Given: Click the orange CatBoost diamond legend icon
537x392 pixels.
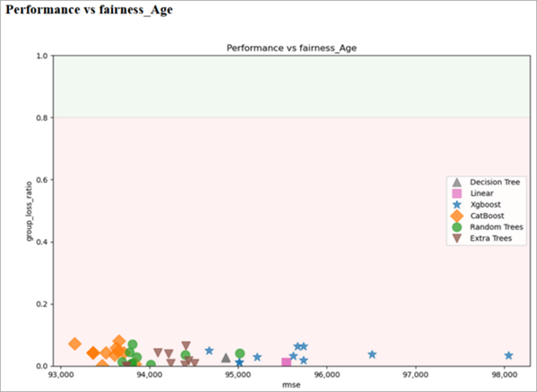Looking at the screenshot, I should coord(457,217).
